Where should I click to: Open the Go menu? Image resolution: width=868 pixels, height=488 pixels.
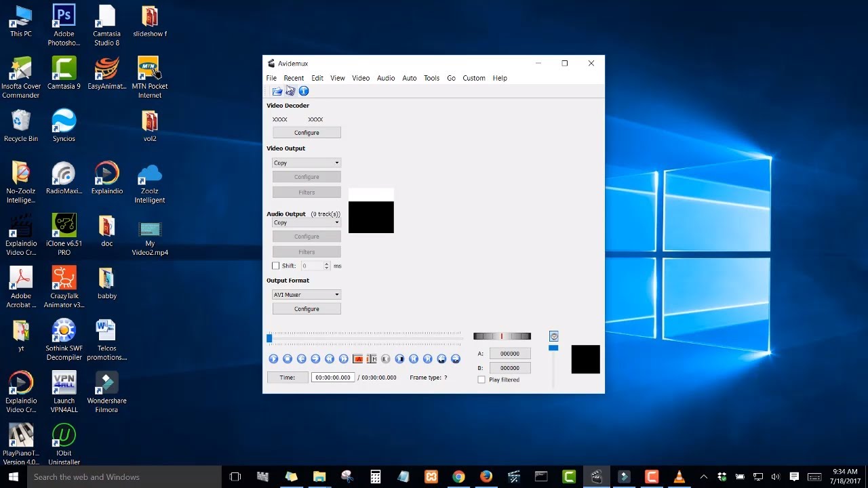tap(451, 78)
